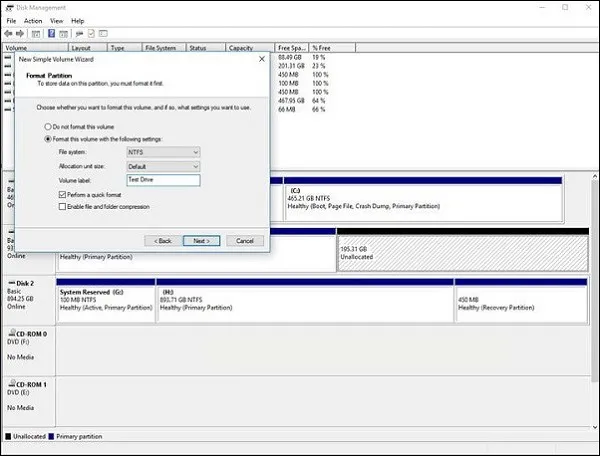Click the Back button in wizard
Screen dimensions: 600x456
163,241
